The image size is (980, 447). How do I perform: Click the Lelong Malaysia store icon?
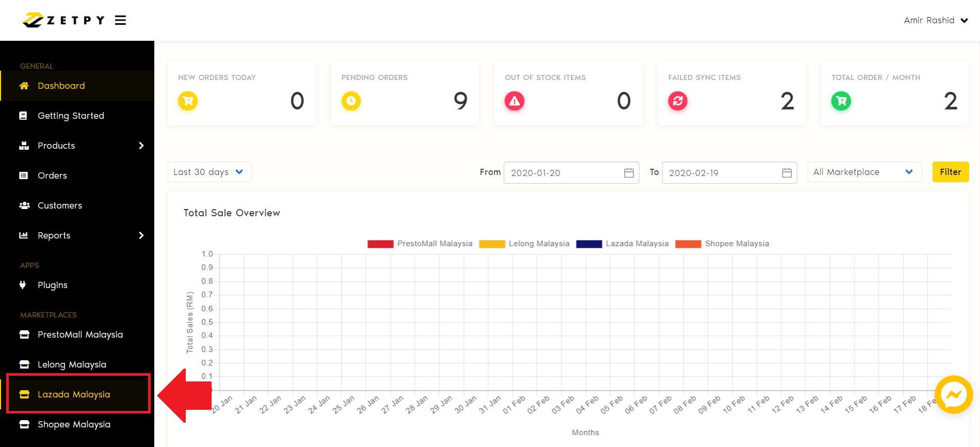[24, 364]
